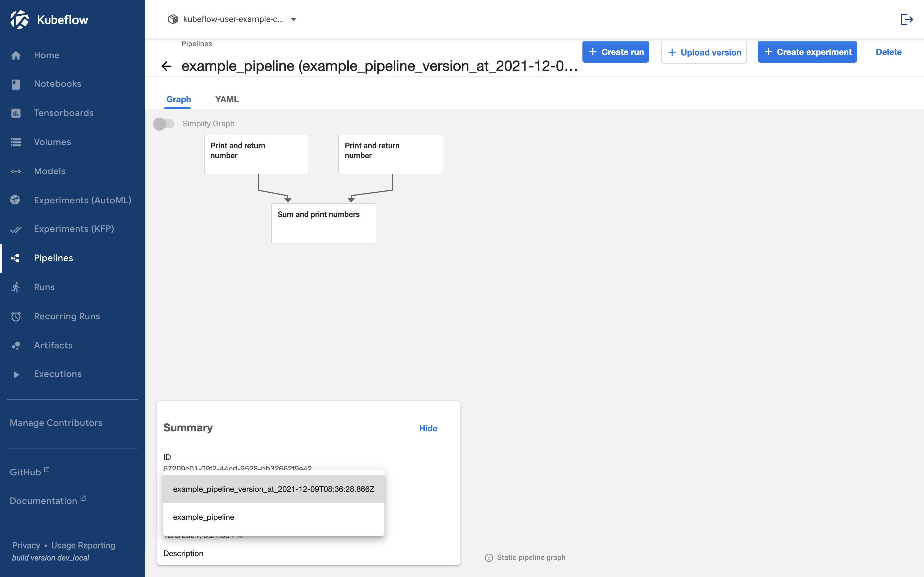Select example_pipeline from dropdown
924x577 pixels.
click(204, 517)
